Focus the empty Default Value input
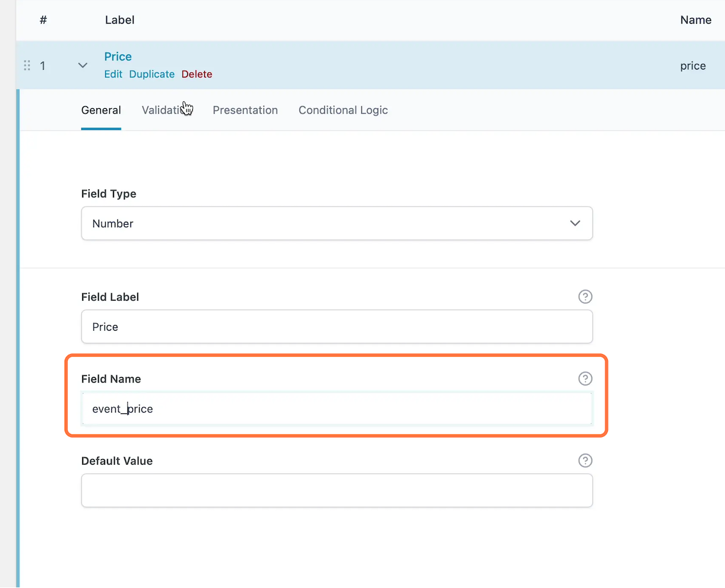The width and height of the screenshot is (725, 588). click(337, 490)
